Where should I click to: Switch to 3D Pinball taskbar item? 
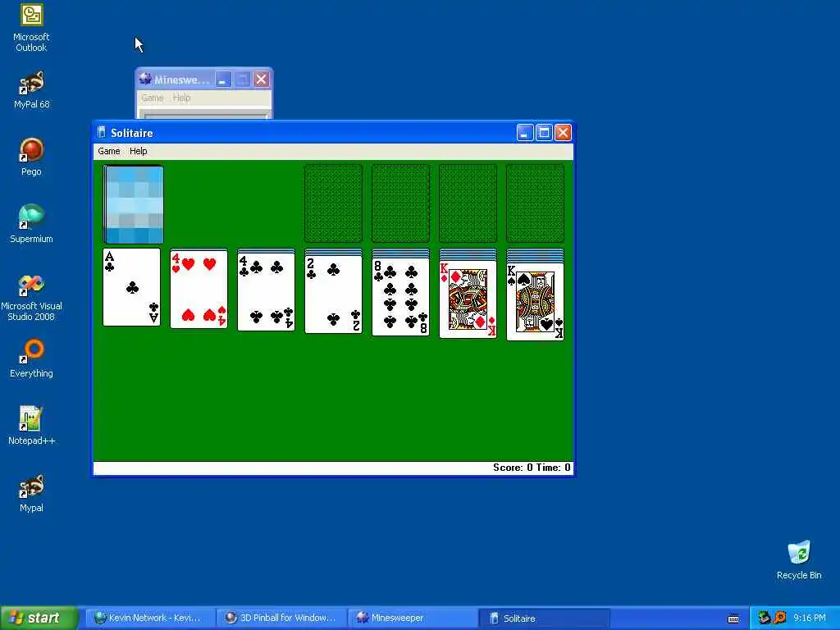click(x=282, y=619)
